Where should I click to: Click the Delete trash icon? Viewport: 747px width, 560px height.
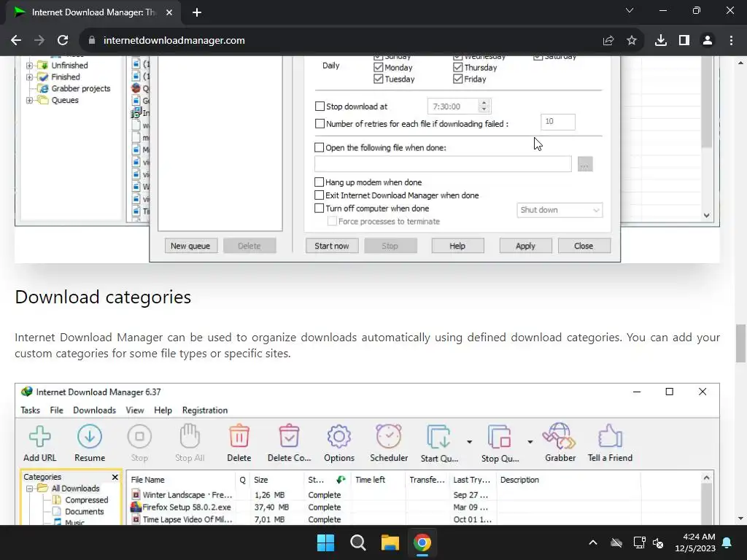click(x=239, y=436)
